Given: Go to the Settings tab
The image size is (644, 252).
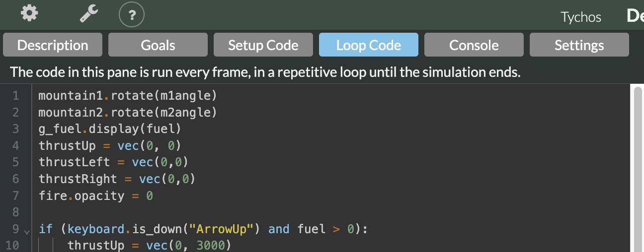Looking at the screenshot, I should pos(579,45).
